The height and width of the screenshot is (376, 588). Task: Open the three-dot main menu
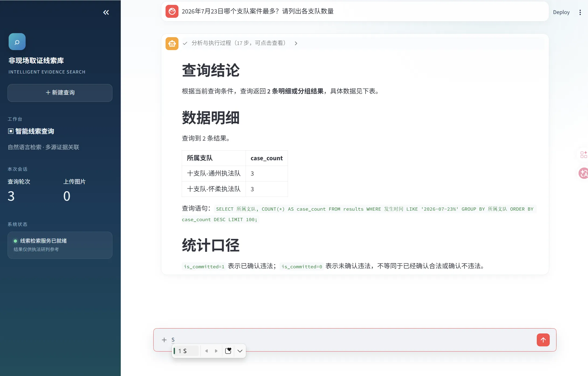[580, 12]
